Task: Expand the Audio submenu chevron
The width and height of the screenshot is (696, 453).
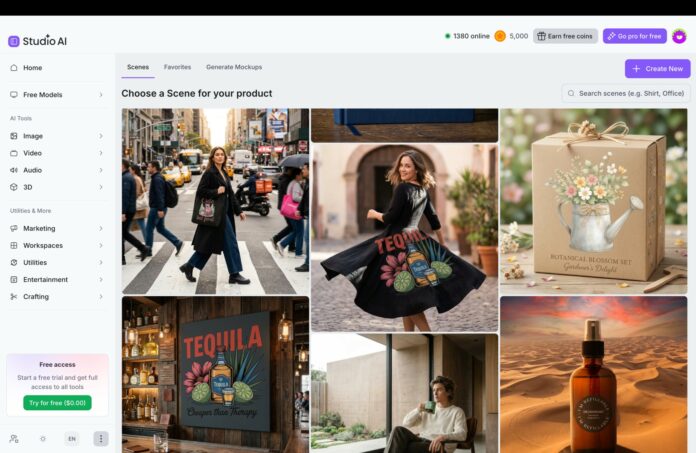Action: (x=101, y=170)
